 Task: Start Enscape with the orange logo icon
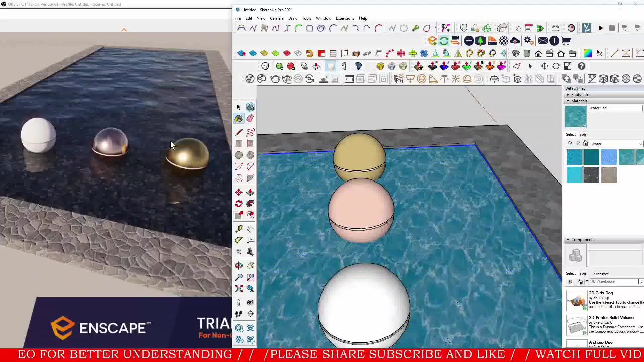(x=432, y=41)
